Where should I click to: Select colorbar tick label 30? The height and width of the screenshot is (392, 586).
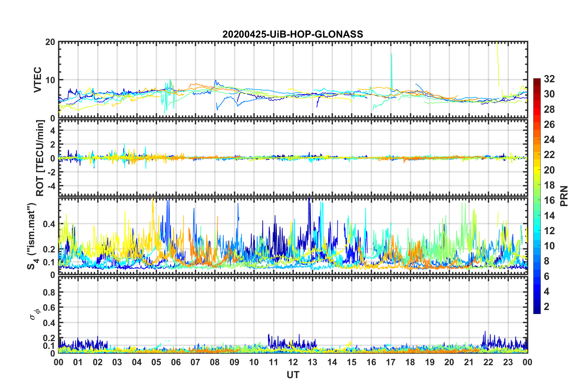point(549,94)
